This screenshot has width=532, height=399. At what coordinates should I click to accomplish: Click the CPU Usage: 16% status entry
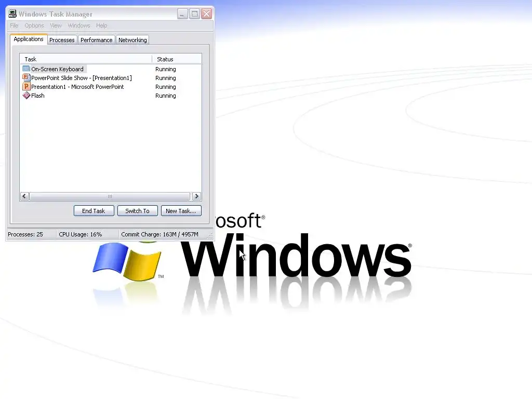click(x=81, y=234)
